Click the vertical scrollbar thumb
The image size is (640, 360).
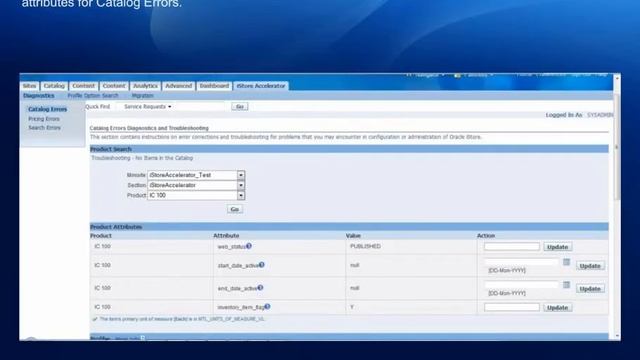617,147
